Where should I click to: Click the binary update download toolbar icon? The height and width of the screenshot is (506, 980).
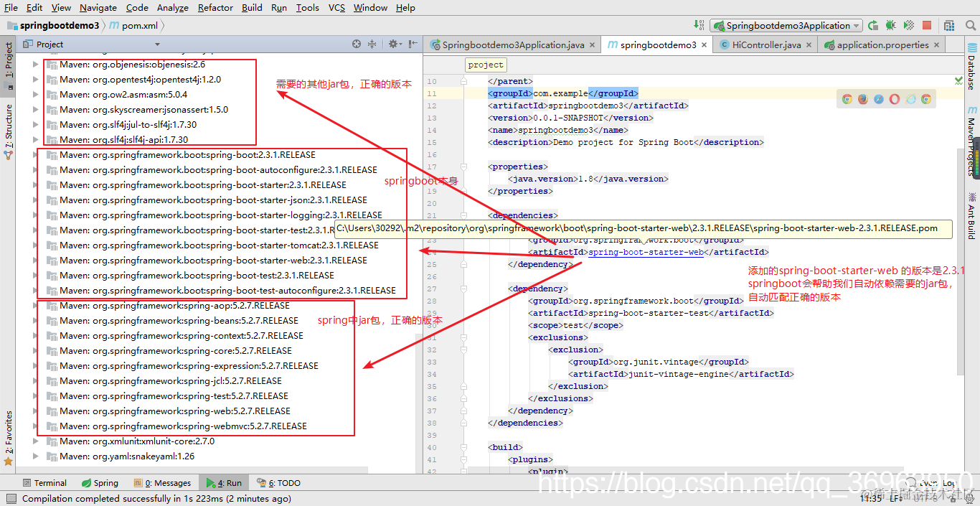[x=699, y=25]
